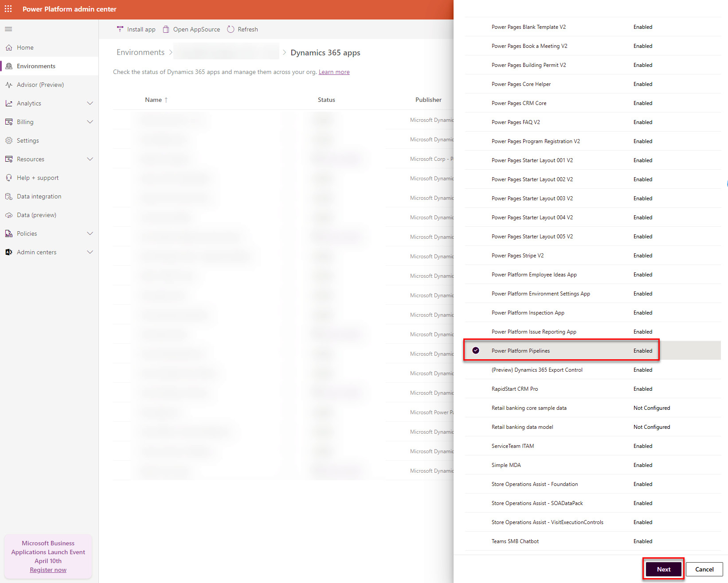Viewport: 728px width, 583px height.
Task: Select Power Pages Core Helper row
Action: [593, 84]
